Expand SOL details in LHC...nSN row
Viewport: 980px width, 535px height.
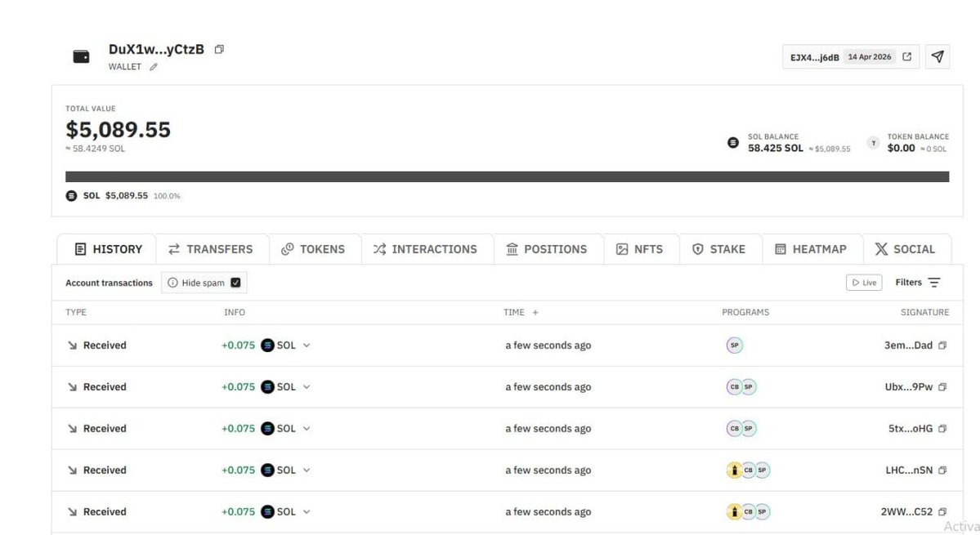(x=307, y=470)
